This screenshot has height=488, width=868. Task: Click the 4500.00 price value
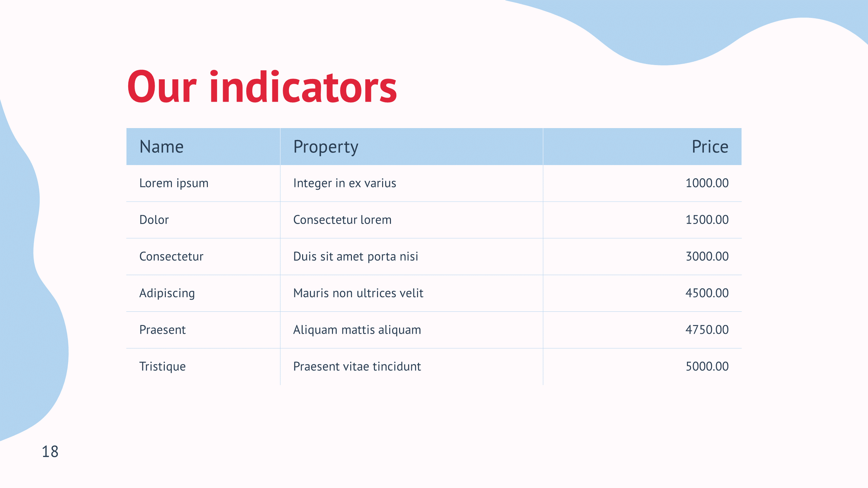pos(707,293)
